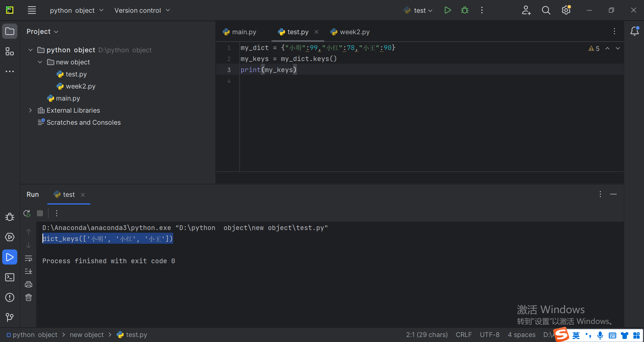This screenshot has height=342, width=644.
Task: Toggle scroll to end of console
Action: point(29,271)
